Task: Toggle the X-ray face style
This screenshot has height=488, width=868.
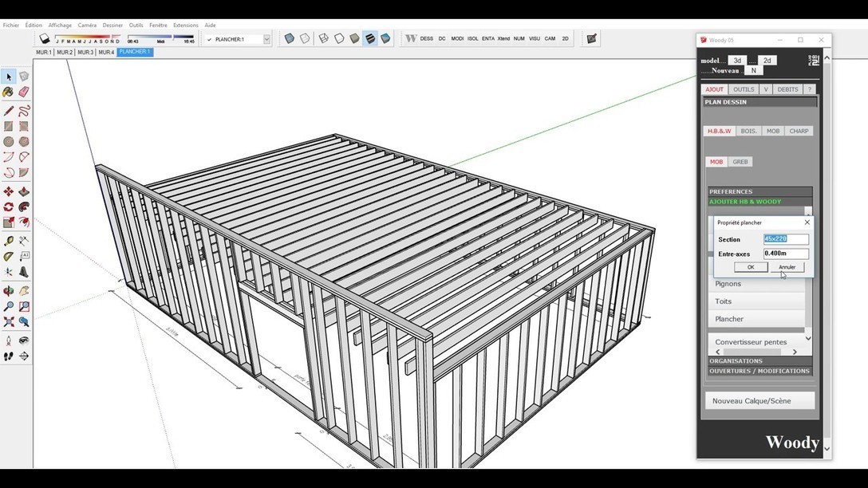Action: (x=290, y=38)
